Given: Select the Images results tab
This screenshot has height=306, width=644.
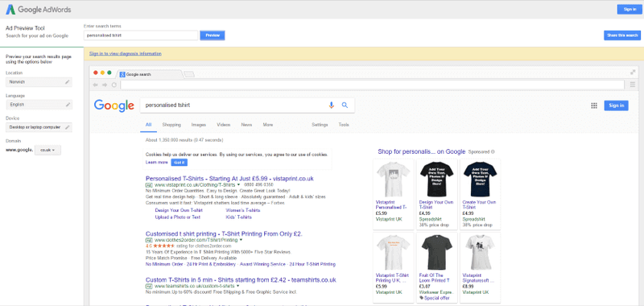Looking at the screenshot, I should coord(198,125).
